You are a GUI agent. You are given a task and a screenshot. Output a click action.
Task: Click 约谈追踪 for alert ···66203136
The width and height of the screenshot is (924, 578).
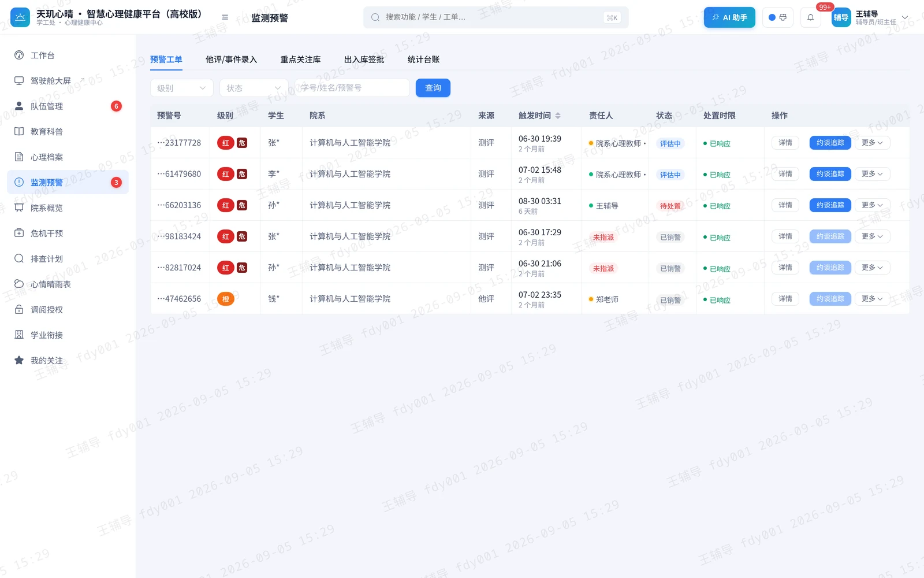click(830, 205)
